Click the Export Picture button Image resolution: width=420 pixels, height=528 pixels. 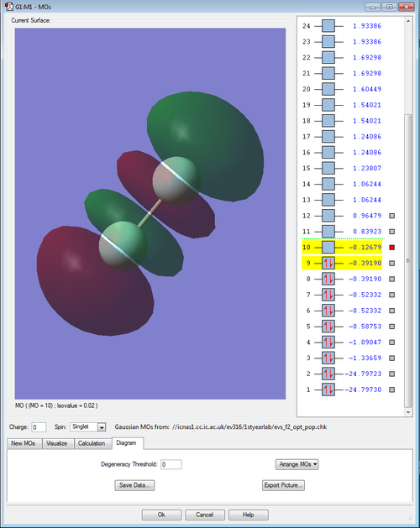point(283,485)
